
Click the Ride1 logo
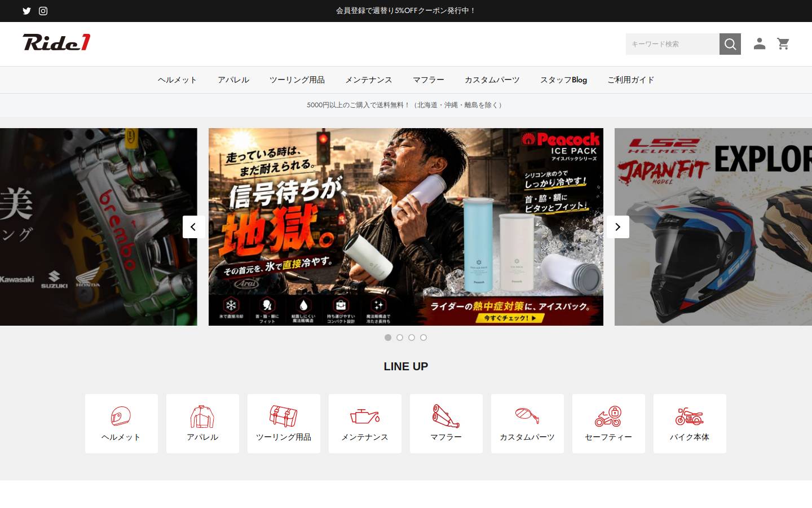(56, 42)
